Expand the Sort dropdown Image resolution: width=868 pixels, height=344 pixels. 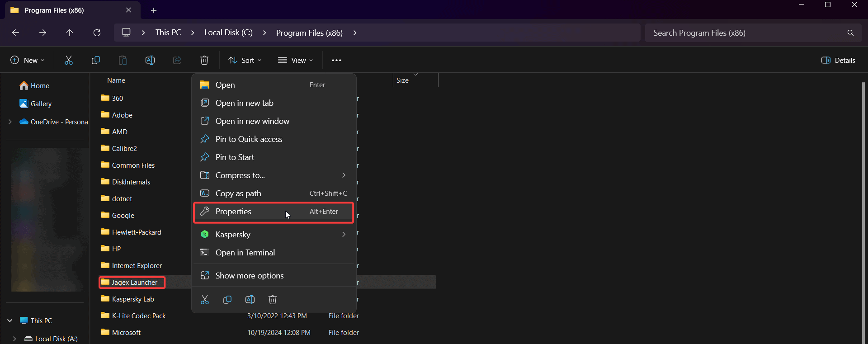pyautogui.click(x=245, y=60)
